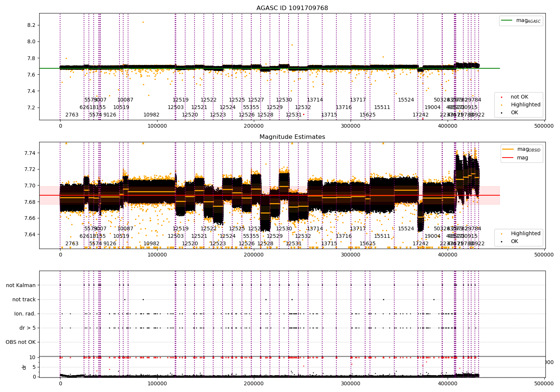
Task: Click x-tick 200000 under bottom plot
Action: pyautogui.click(x=254, y=384)
